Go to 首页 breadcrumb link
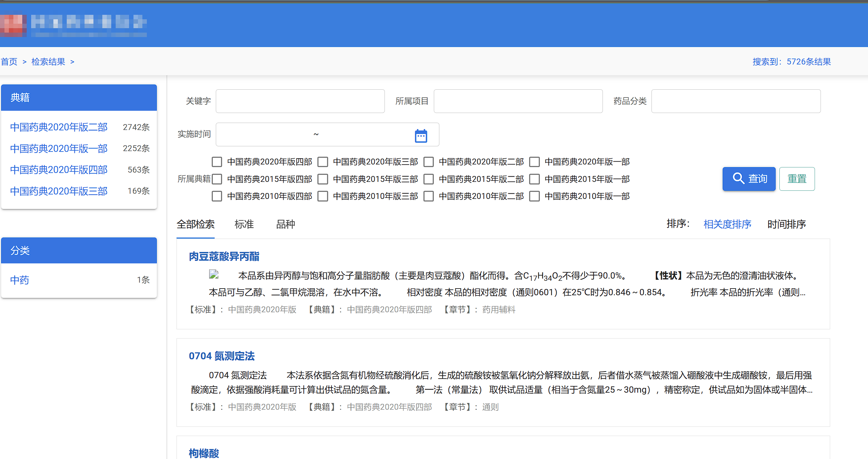This screenshot has height=459, width=868. pos(9,61)
